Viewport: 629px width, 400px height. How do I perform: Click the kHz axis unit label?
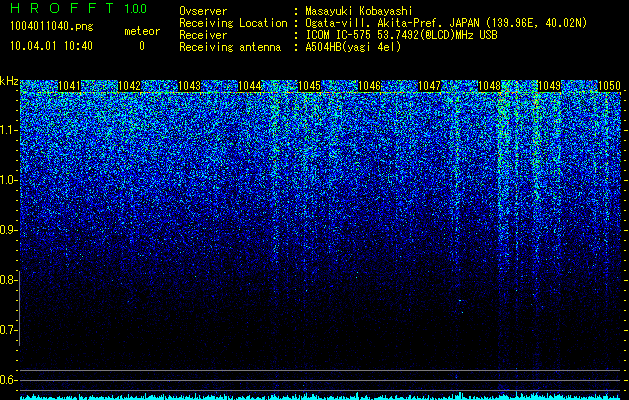pos(9,81)
